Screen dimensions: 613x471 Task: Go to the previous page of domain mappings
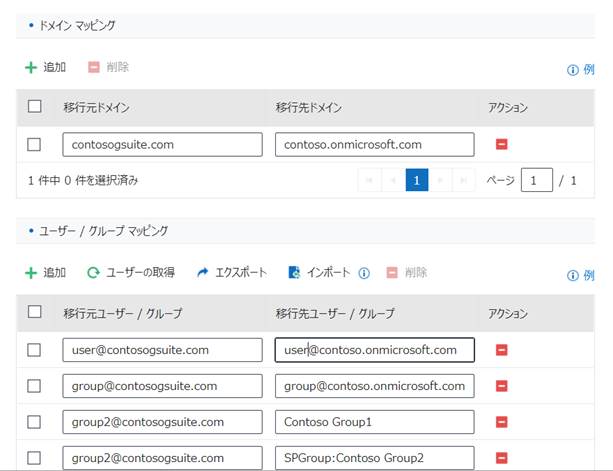coord(393,180)
